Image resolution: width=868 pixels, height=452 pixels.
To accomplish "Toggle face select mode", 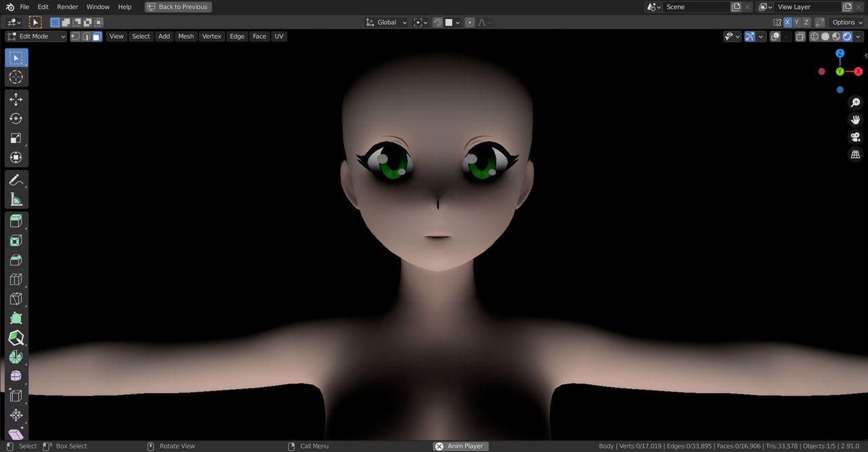I will pyautogui.click(x=97, y=37).
